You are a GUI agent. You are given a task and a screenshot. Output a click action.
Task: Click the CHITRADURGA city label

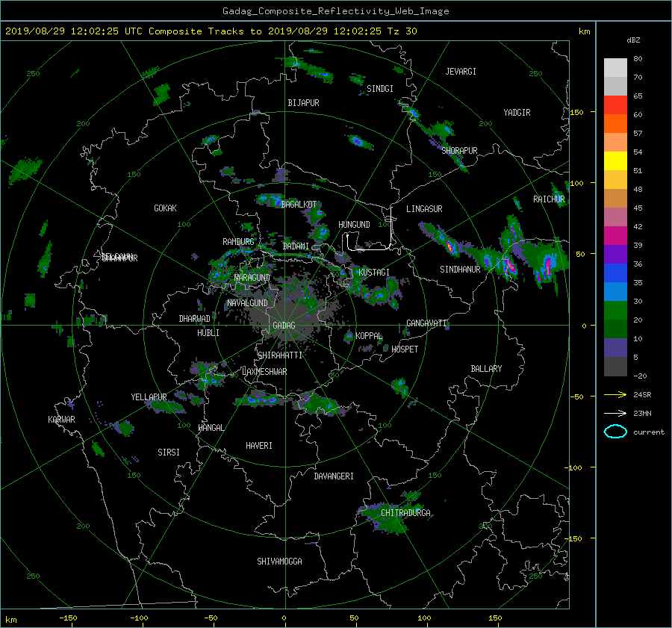(x=405, y=513)
